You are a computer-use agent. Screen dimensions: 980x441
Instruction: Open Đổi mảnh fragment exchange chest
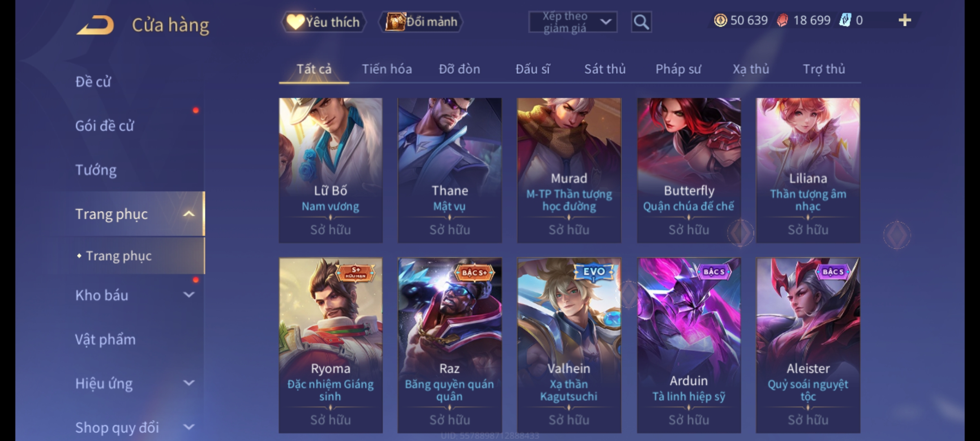click(421, 22)
